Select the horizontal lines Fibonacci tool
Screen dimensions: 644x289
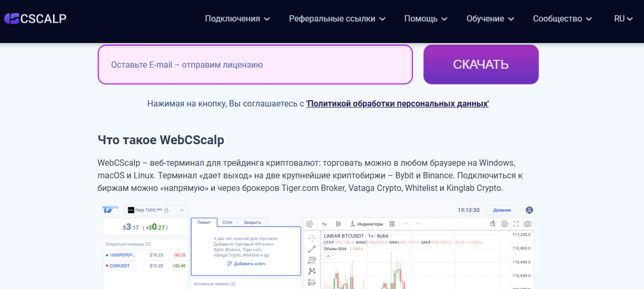(x=311, y=260)
